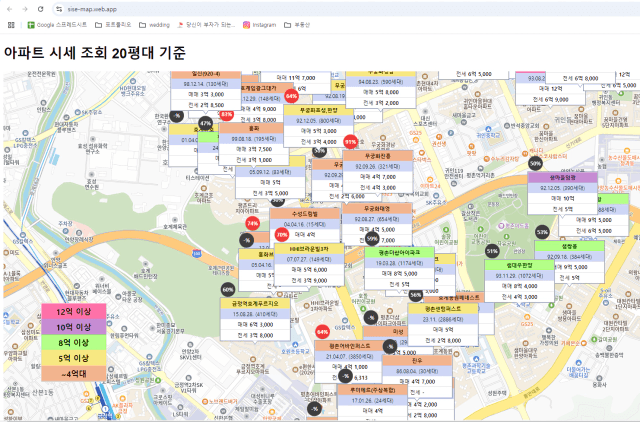640x422 pixels.
Task: Click the purple 10억 이상 legend swatch
Action: point(73,327)
